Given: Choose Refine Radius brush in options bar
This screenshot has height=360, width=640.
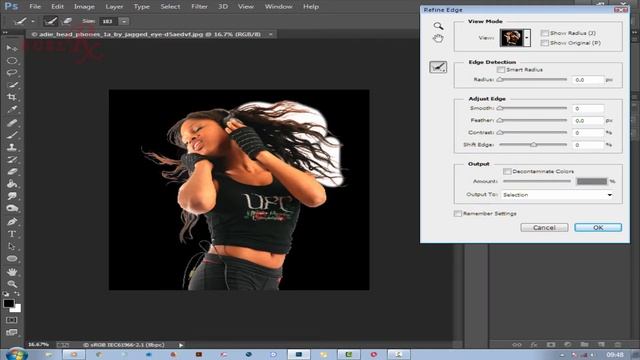Looking at the screenshot, I should [51, 21].
